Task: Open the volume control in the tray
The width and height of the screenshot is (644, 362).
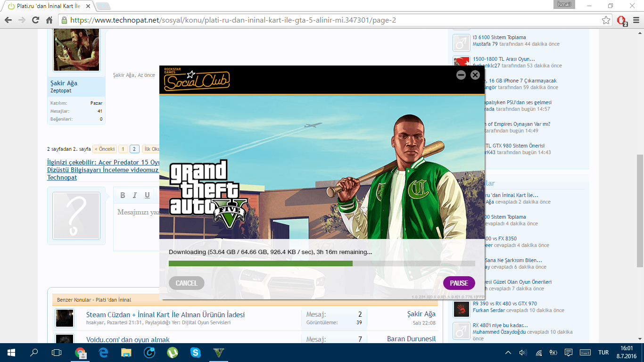Action: [523, 352]
